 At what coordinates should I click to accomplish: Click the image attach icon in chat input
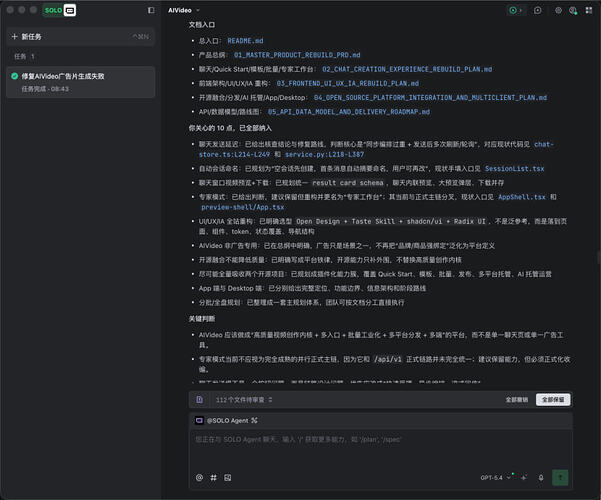click(x=228, y=477)
